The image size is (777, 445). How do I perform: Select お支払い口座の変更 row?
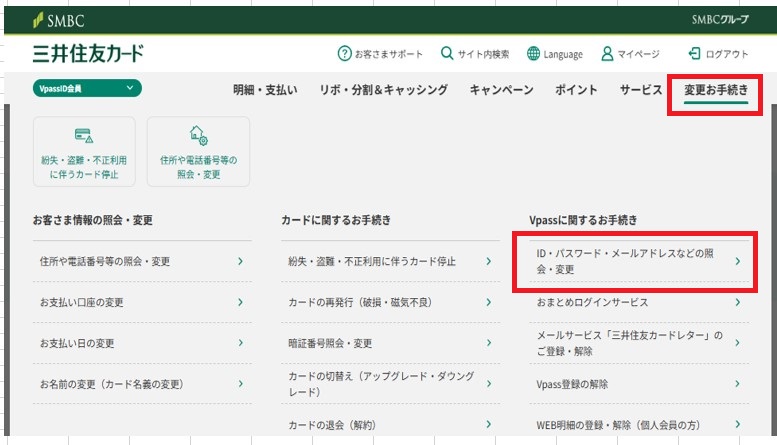click(x=142, y=302)
